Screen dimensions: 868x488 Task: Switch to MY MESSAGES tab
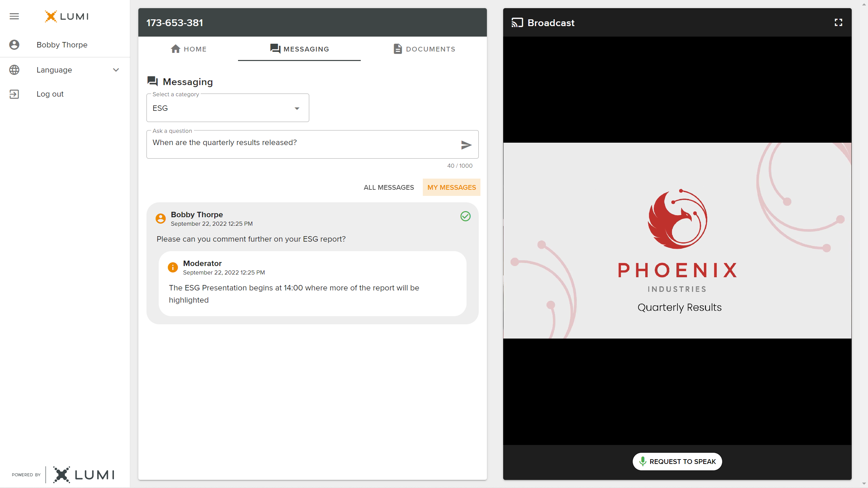[451, 187]
